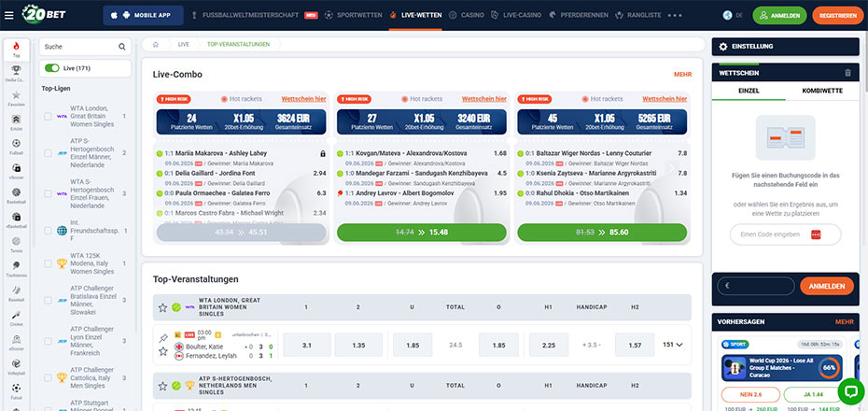868x411 pixels.
Task: Open the live chat bubble
Action: [851, 391]
